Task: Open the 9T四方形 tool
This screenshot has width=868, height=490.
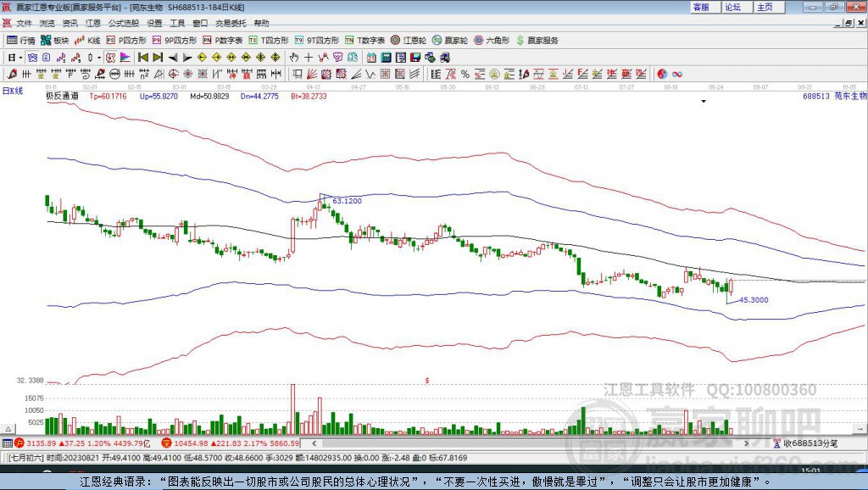Action: pyautogui.click(x=317, y=41)
